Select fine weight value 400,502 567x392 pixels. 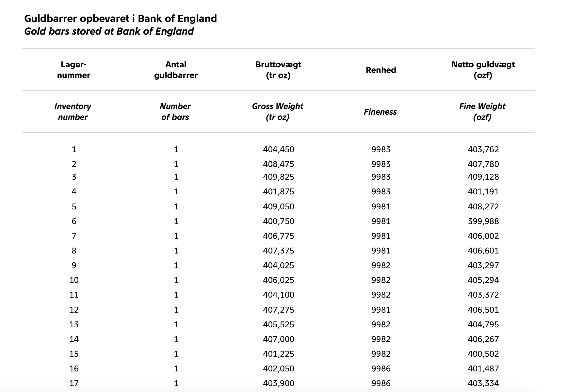tap(483, 354)
